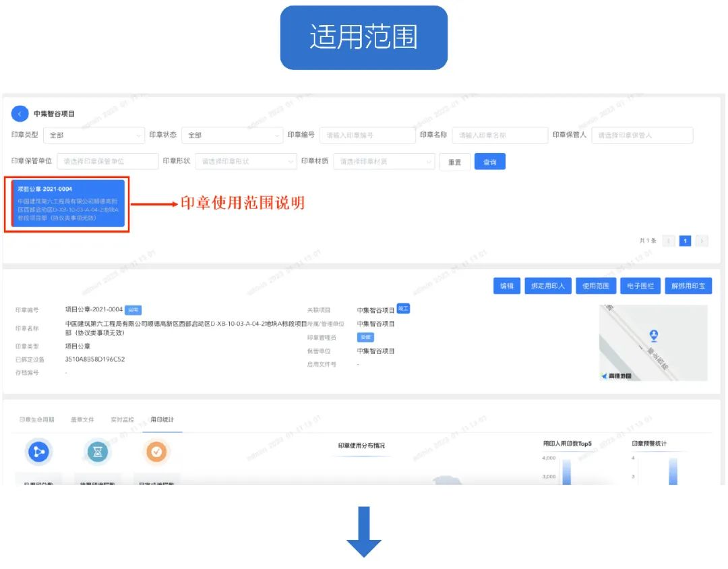The height and width of the screenshot is (569, 728).
Task: Focus the 印章名称 input field
Action: point(499,135)
